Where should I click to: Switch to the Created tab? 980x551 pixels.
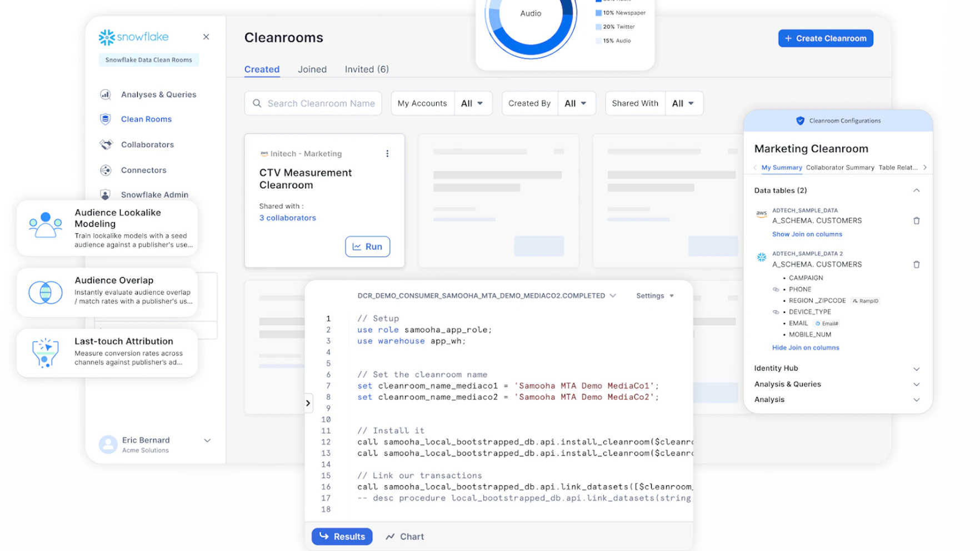click(x=262, y=69)
